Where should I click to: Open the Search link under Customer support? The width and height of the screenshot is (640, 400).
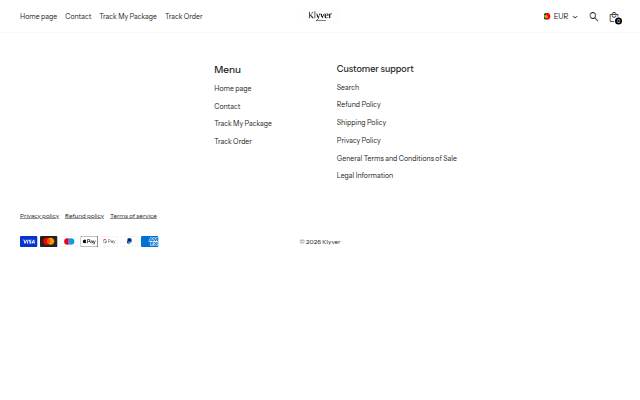coord(348,87)
